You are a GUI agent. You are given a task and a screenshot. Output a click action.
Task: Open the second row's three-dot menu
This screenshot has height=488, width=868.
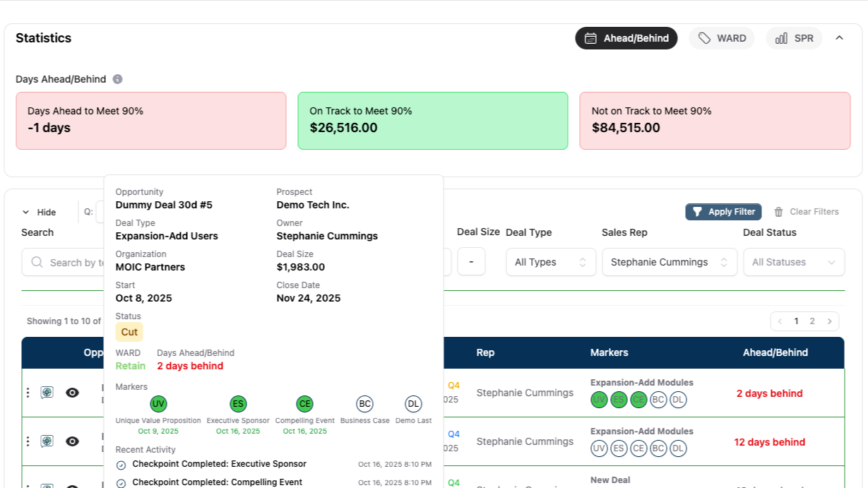click(x=28, y=441)
